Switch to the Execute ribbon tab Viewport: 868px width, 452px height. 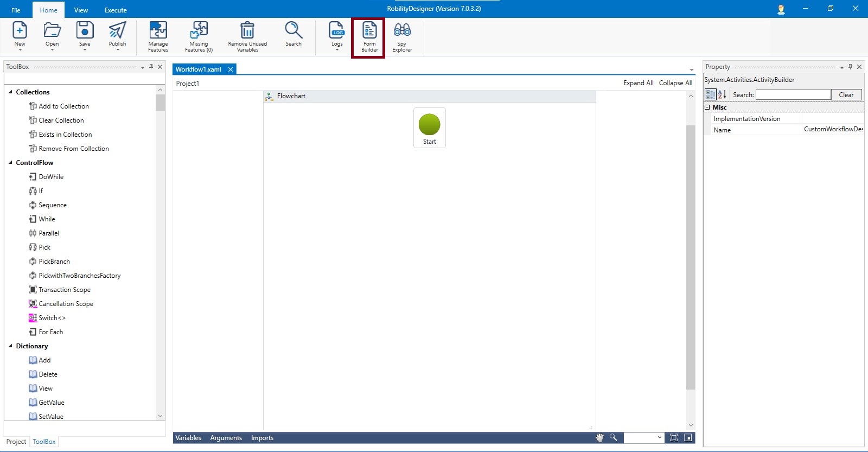click(x=116, y=10)
